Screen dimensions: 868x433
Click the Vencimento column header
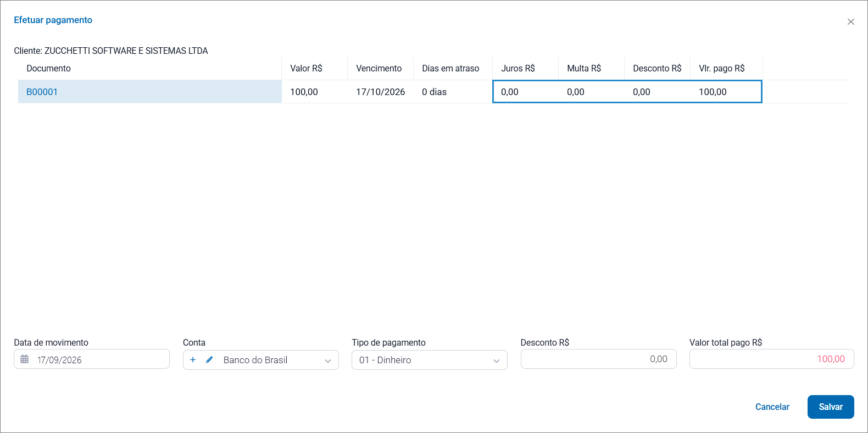(379, 68)
